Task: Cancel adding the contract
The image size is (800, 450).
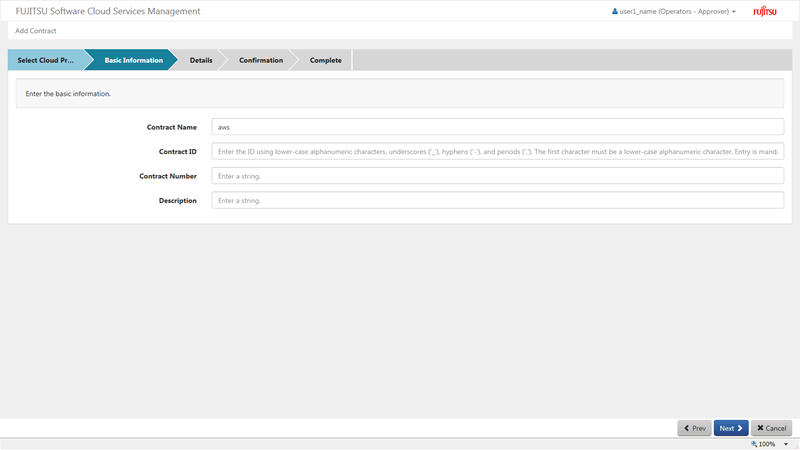Action: (771, 428)
